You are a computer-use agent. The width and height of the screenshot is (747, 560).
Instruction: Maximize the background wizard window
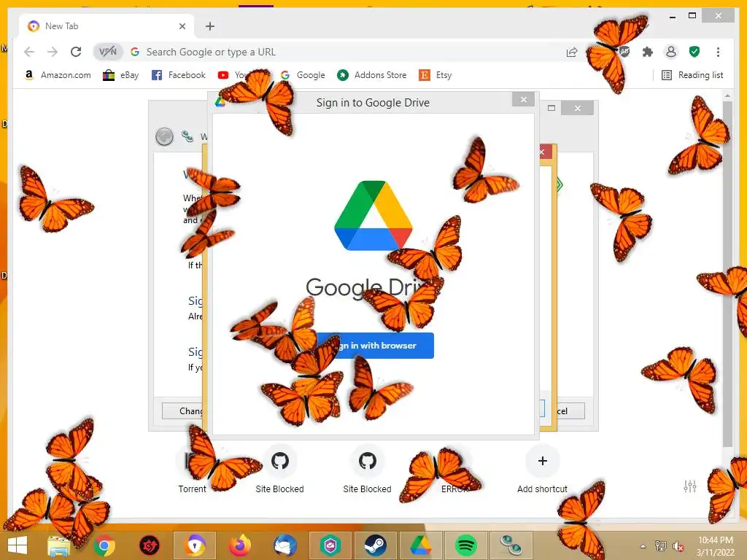tap(551, 108)
